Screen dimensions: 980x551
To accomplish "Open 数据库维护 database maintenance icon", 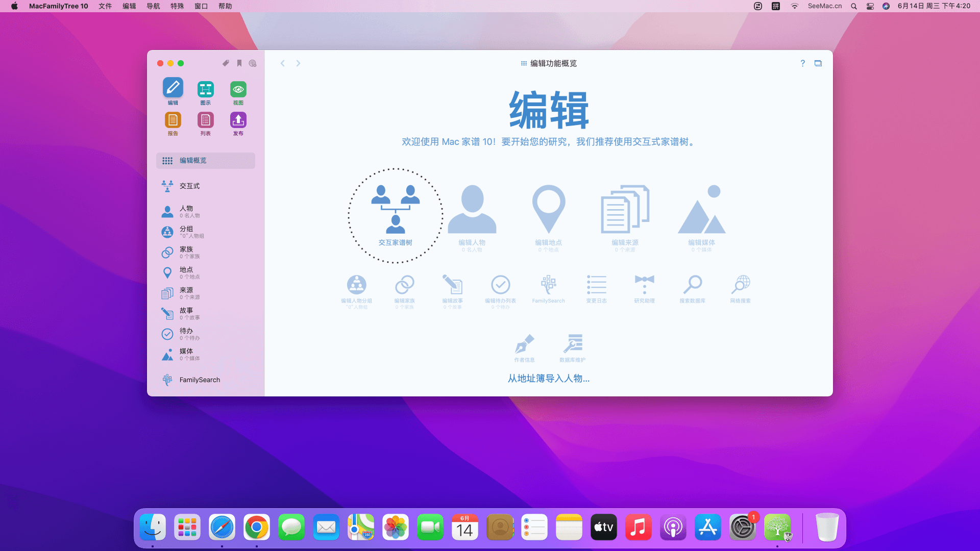I will click(573, 344).
